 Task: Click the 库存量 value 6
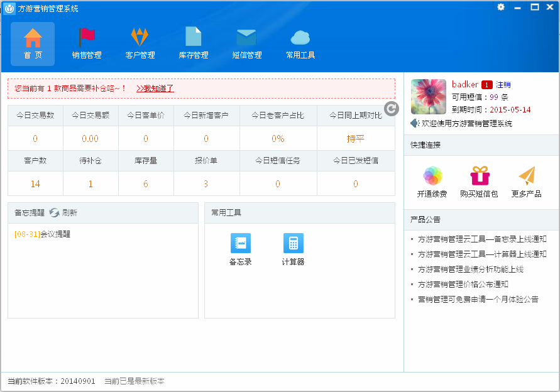(x=145, y=184)
